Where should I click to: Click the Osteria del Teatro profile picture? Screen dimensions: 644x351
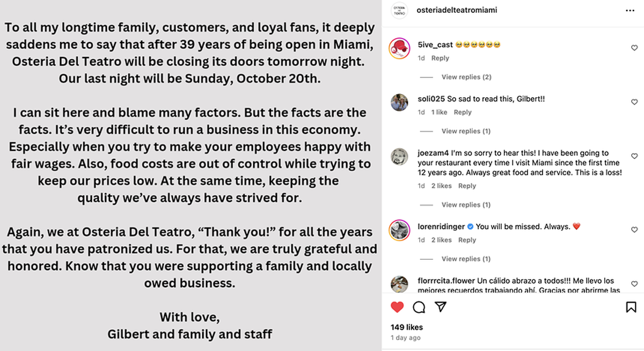pos(399,10)
